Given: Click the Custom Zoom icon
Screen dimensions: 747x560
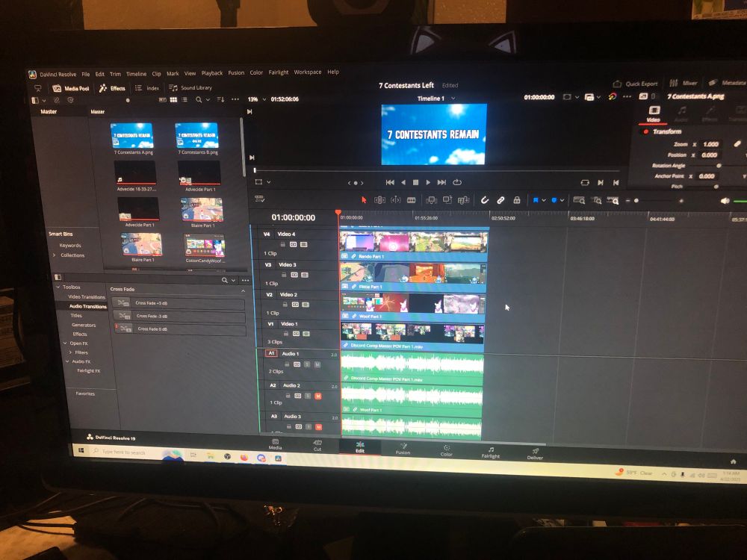Looking at the screenshot, I should [613, 201].
